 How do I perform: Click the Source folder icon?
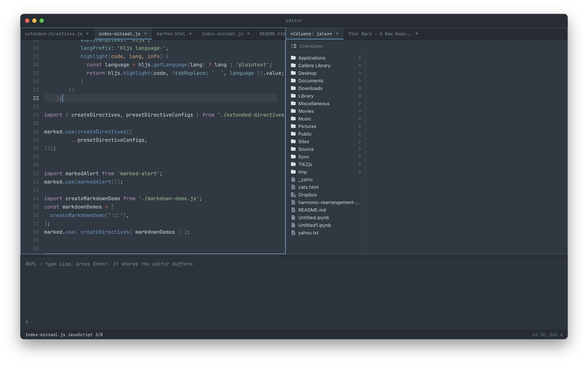(x=293, y=149)
